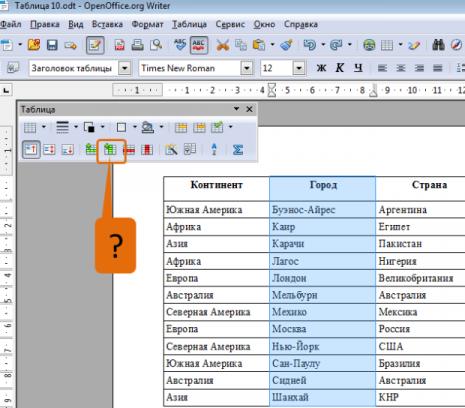Click in the font name field
Screen dimensions: 465x408
tap(190, 68)
